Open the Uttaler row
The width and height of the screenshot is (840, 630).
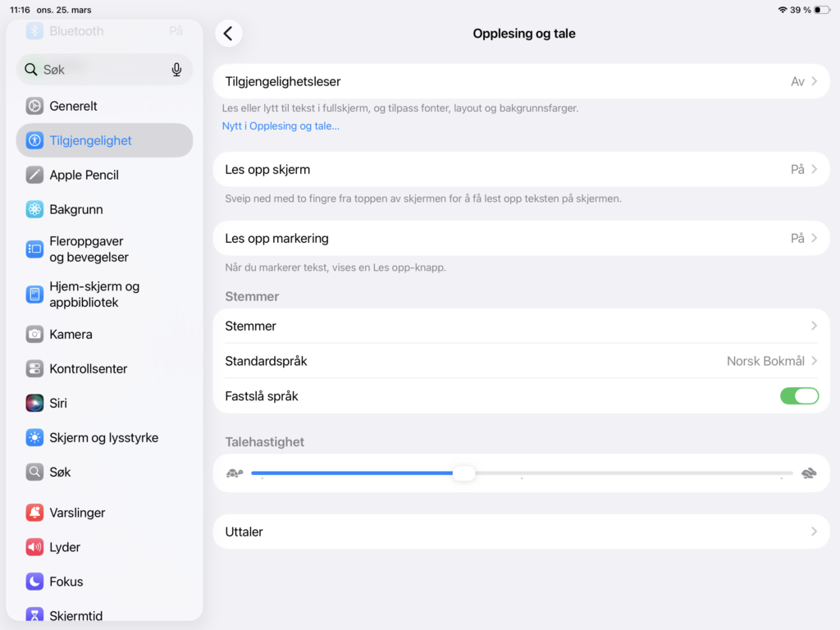click(x=521, y=532)
